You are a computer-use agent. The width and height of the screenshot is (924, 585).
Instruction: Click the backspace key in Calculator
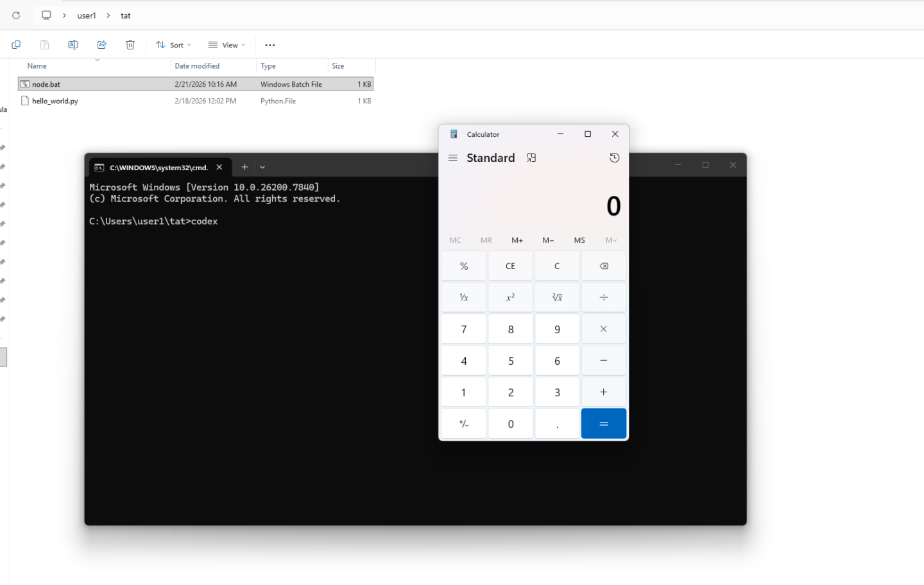[x=604, y=266]
